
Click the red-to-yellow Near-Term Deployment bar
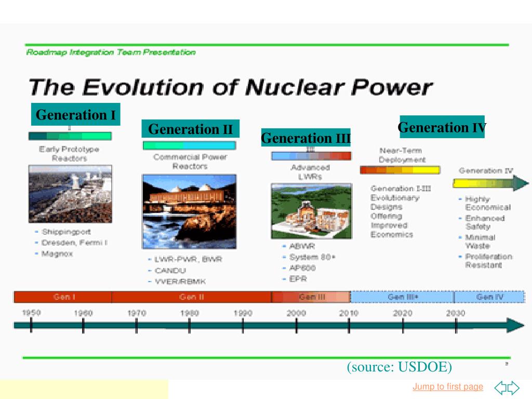(400, 170)
